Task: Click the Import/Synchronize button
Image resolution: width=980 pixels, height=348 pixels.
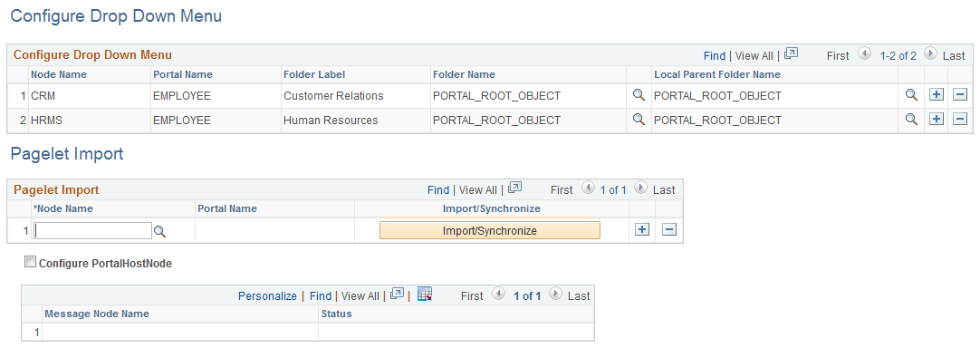Action: coord(489,230)
